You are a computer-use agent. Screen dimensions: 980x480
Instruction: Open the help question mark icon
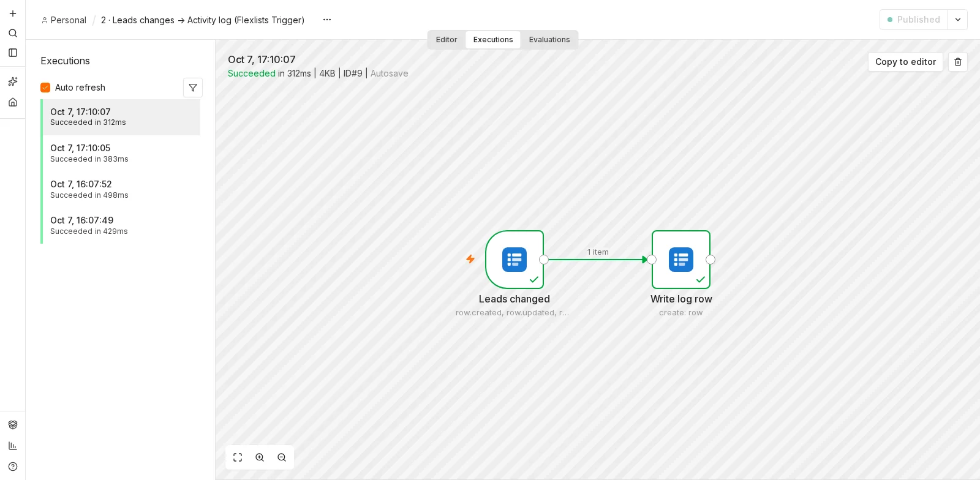click(13, 467)
